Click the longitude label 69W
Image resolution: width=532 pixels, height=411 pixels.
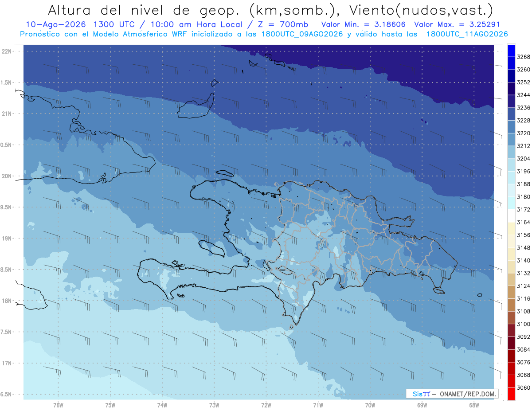(422, 405)
